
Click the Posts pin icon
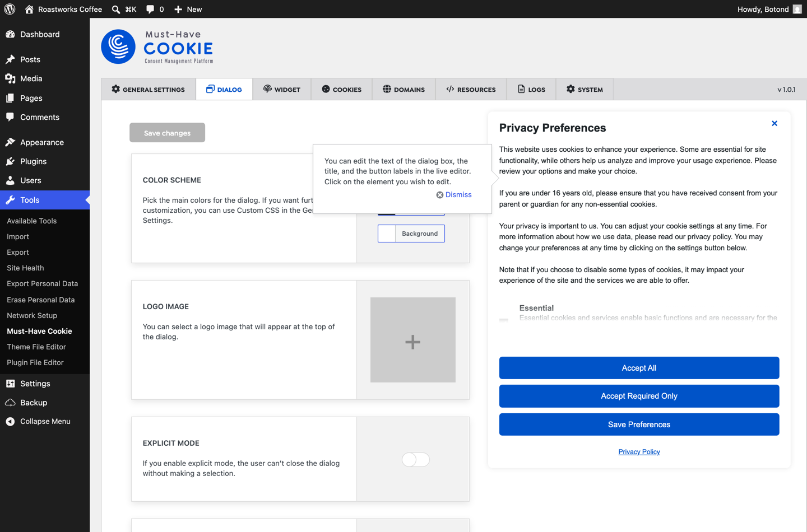point(10,59)
